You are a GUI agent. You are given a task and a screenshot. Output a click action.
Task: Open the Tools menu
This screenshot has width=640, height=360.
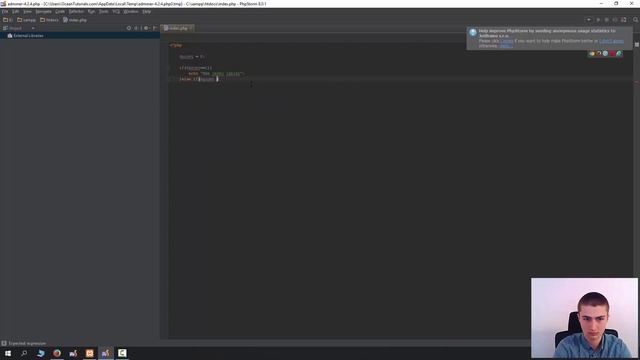(104, 12)
